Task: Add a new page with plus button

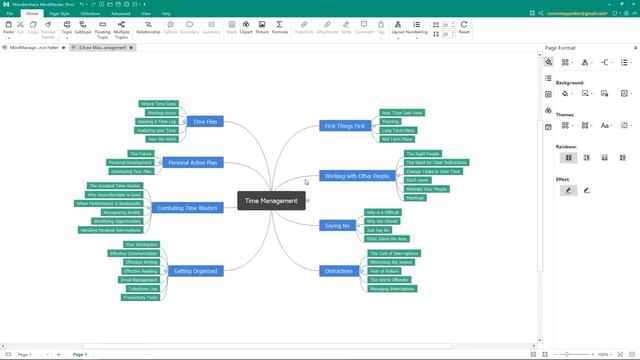Action: pos(58,354)
